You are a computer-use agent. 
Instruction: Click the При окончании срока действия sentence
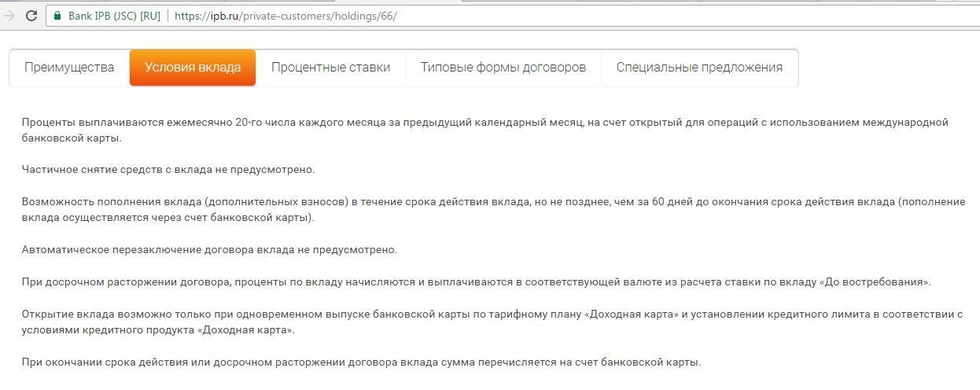[360, 362]
